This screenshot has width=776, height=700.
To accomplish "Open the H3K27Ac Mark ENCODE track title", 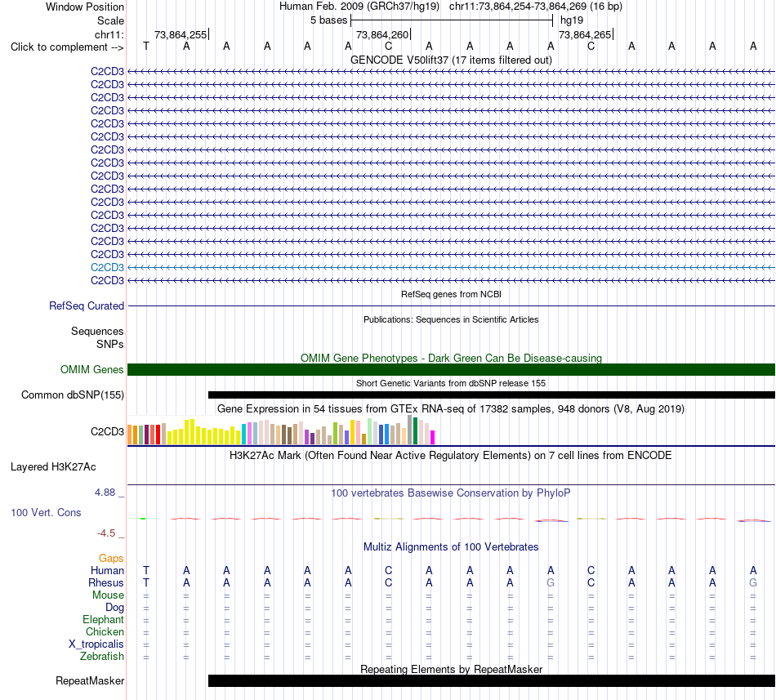I will click(x=451, y=455).
